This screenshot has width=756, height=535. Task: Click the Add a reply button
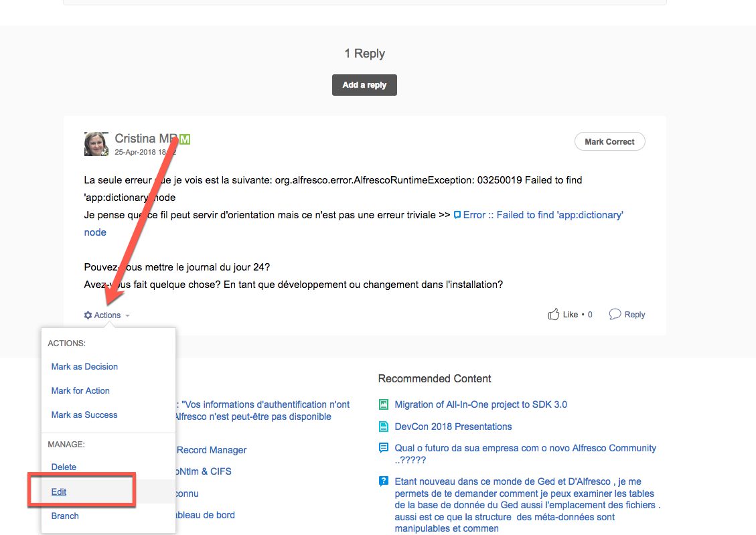364,85
